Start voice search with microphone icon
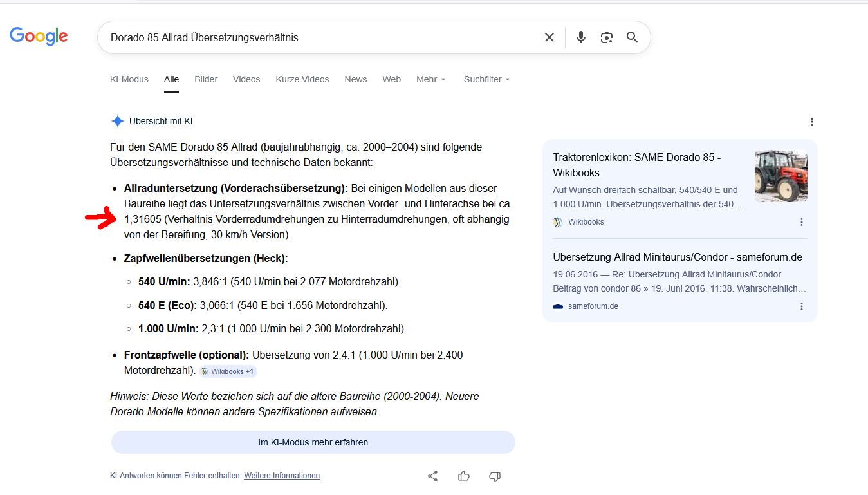Image resolution: width=868 pixels, height=495 pixels. coord(581,37)
